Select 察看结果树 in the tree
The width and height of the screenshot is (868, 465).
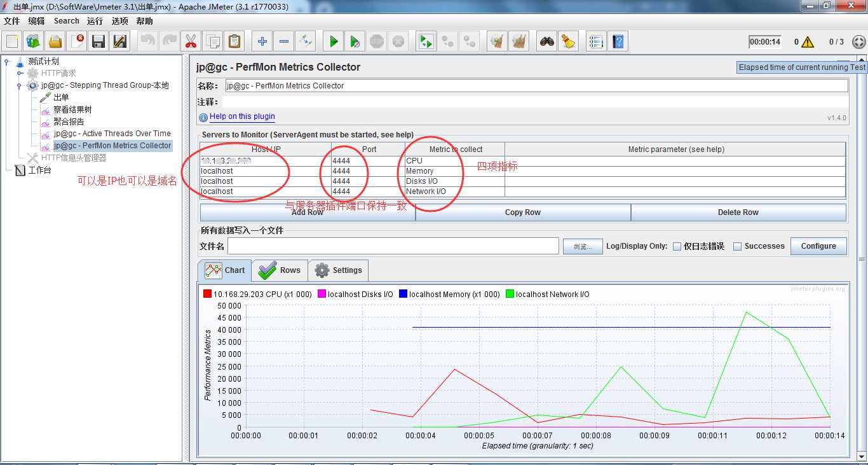[x=72, y=109]
